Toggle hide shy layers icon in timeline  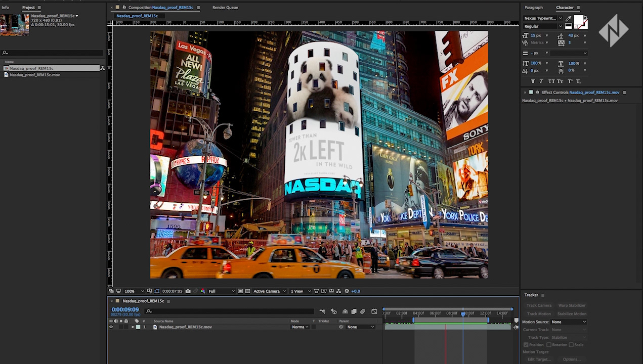tap(345, 311)
